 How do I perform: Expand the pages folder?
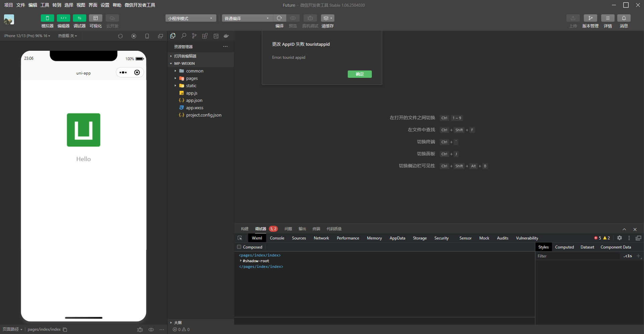pos(192,78)
